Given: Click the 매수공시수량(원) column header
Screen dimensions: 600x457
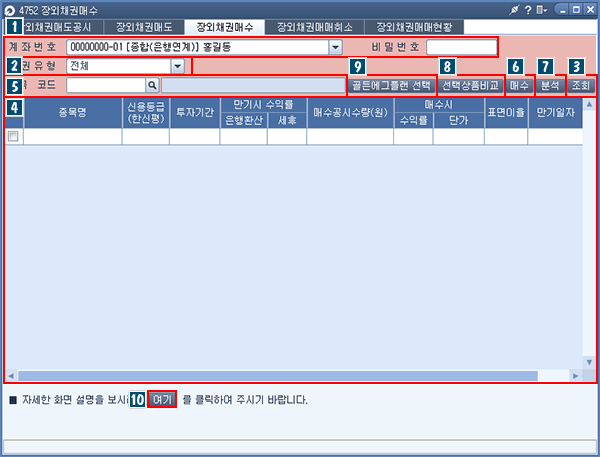Looking at the screenshot, I should tap(350, 113).
